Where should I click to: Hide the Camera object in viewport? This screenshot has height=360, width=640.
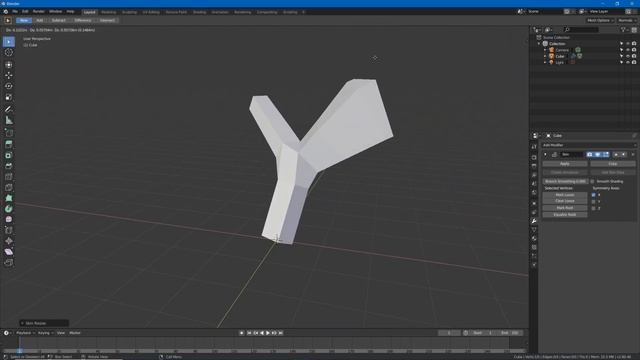(628, 50)
